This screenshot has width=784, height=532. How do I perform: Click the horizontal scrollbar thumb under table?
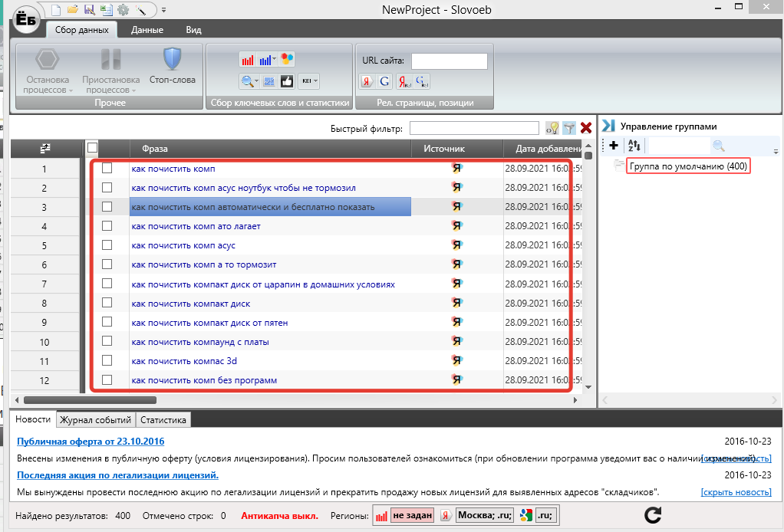[x=90, y=399]
